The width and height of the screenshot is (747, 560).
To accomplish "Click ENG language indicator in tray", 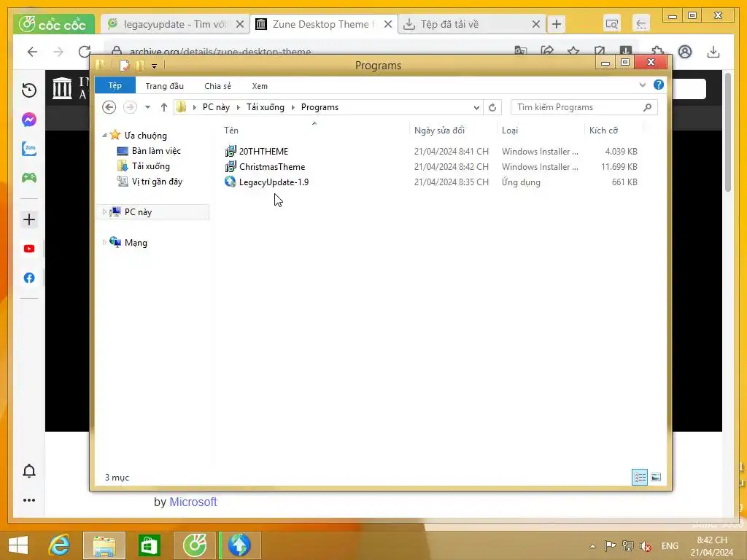I will 670,546.
